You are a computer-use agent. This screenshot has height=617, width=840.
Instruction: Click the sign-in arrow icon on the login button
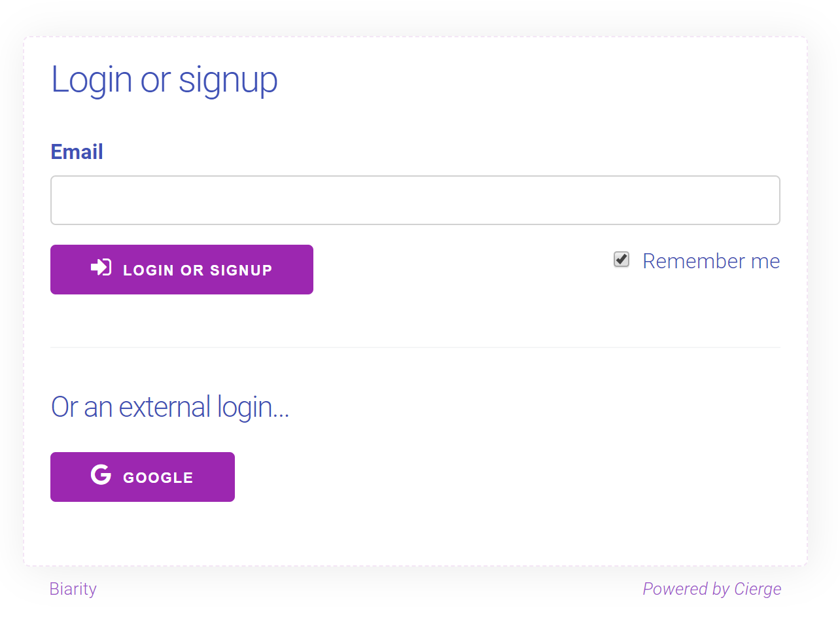(101, 268)
